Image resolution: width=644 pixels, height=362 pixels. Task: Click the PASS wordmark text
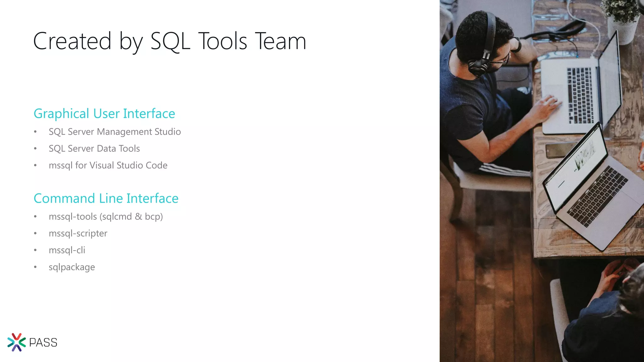click(43, 343)
